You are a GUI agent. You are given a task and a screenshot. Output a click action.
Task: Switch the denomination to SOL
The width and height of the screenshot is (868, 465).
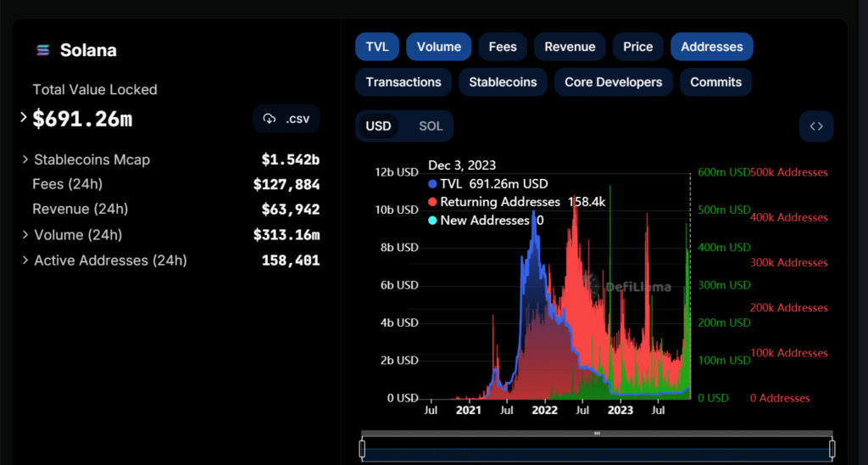pos(431,126)
